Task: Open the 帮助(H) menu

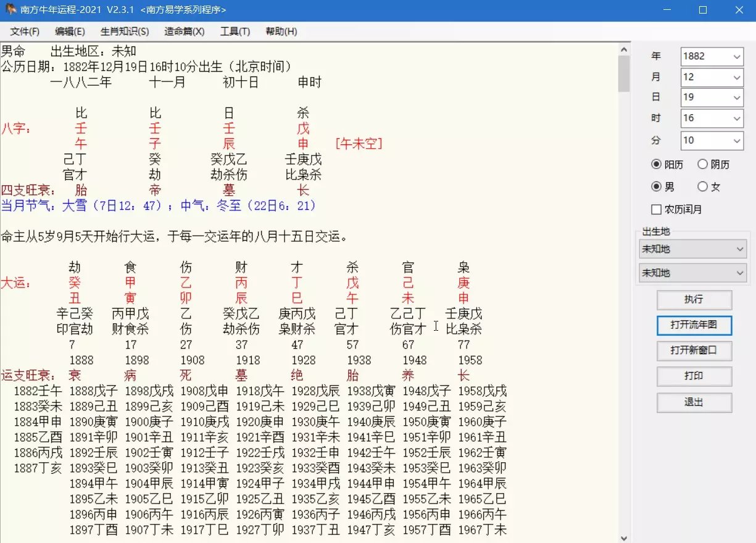Action: click(281, 31)
